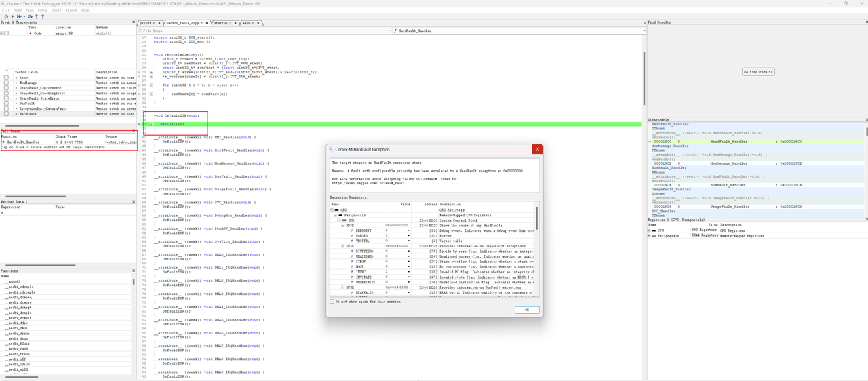Open the Help menu
Screen dimensions: 868x381
[x=85, y=10]
